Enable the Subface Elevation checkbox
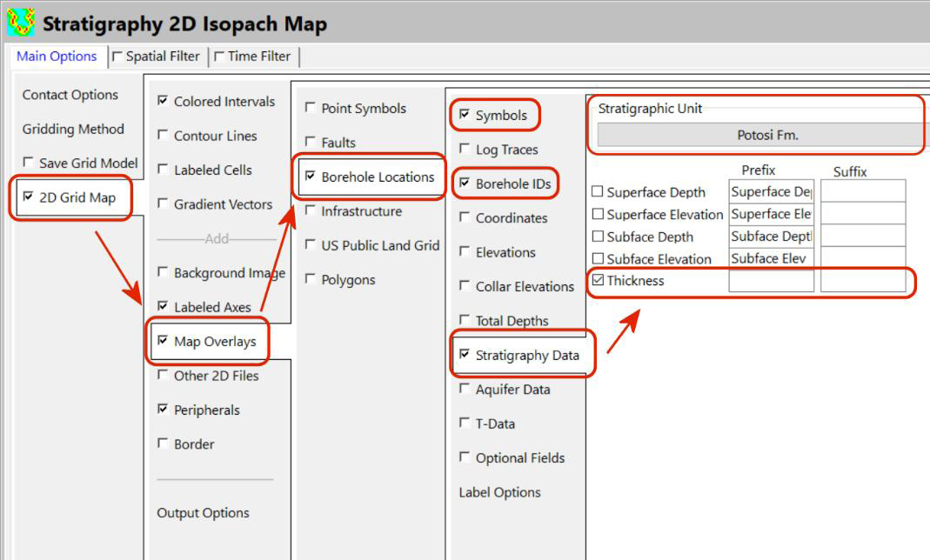Viewport: 930px width, 560px height. click(597, 259)
